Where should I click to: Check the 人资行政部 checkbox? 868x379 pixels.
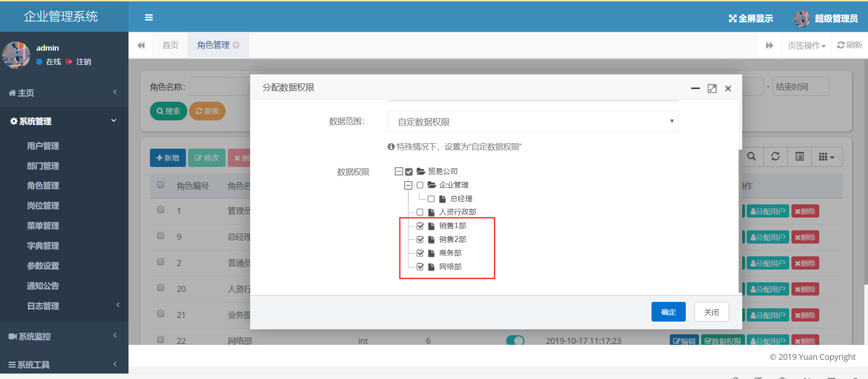pos(420,212)
